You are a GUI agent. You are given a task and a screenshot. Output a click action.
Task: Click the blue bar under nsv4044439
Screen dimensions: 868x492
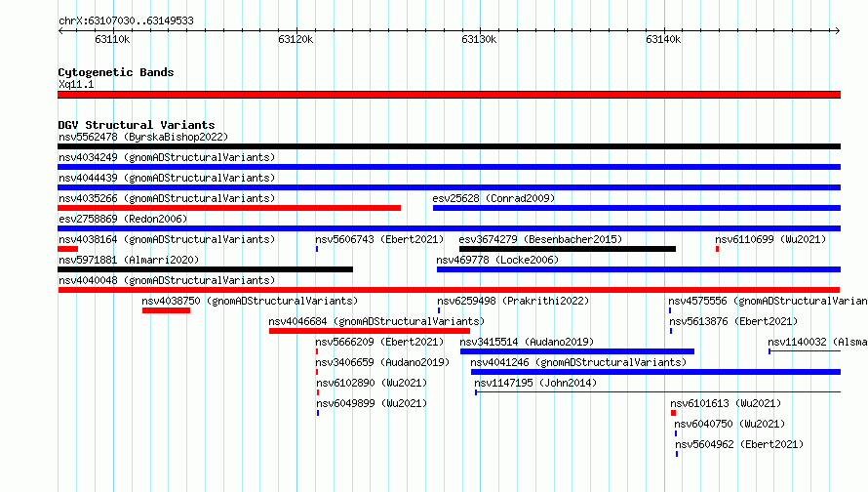click(x=449, y=187)
